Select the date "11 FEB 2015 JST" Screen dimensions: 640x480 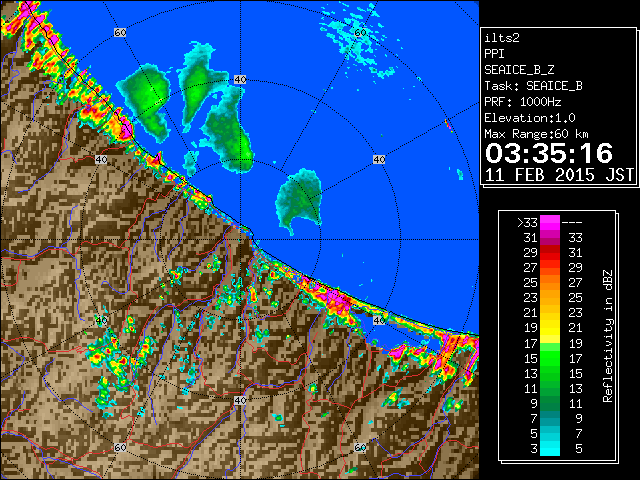pyautogui.click(x=559, y=175)
